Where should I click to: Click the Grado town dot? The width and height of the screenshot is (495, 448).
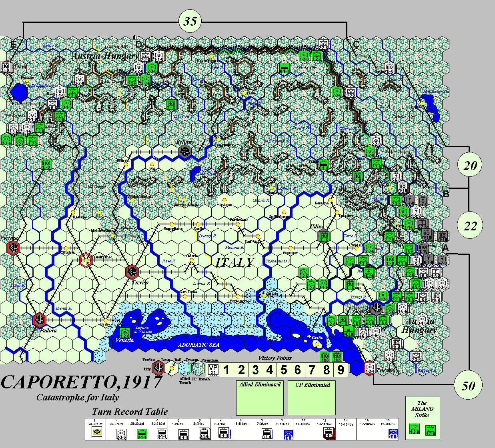(317, 344)
